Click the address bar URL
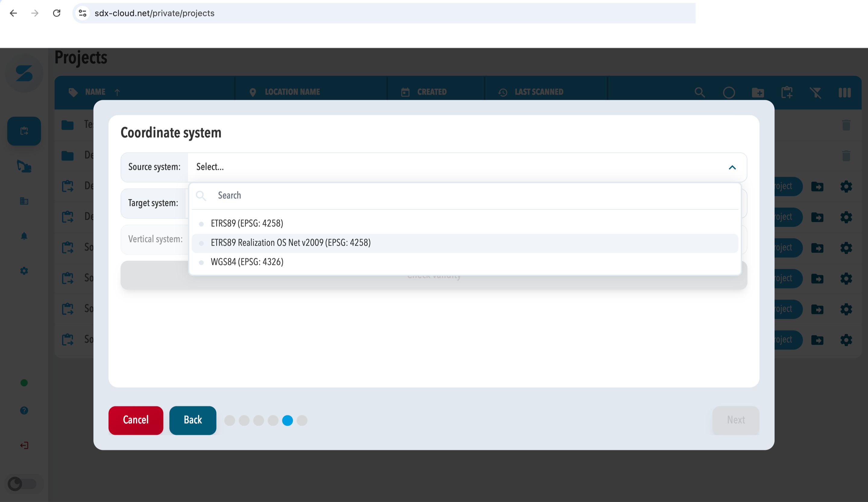This screenshot has width=868, height=502. point(154,13)
